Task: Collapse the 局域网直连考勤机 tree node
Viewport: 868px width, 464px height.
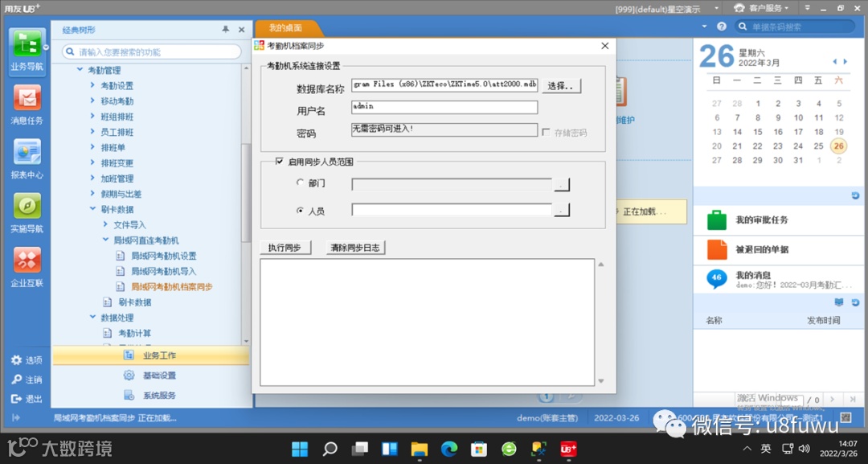Action: 105,240
